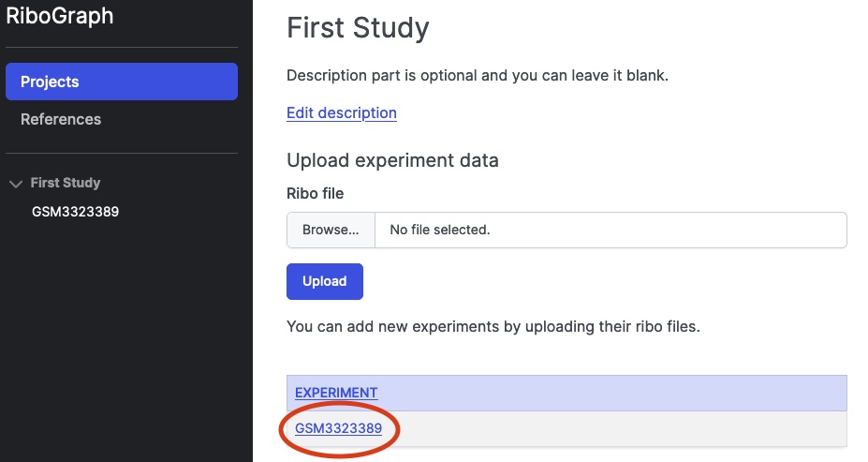Click the add new experiments hint text

(x=493, y=326)
